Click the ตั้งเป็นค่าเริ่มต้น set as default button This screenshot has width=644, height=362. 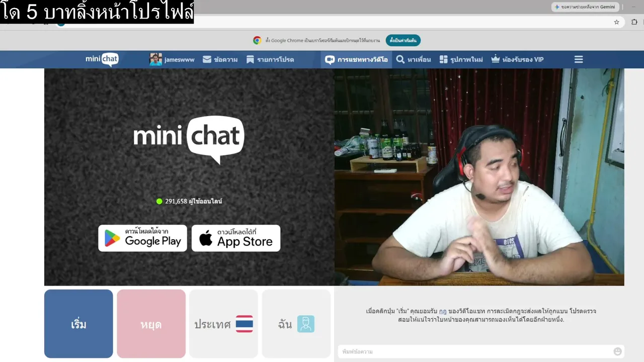(403, 40)
